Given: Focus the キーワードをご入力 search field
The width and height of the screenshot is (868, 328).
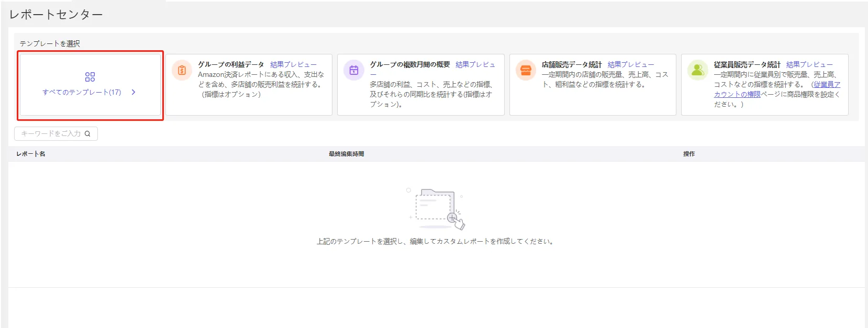Looking at the screenshot, I should point(56,134).
